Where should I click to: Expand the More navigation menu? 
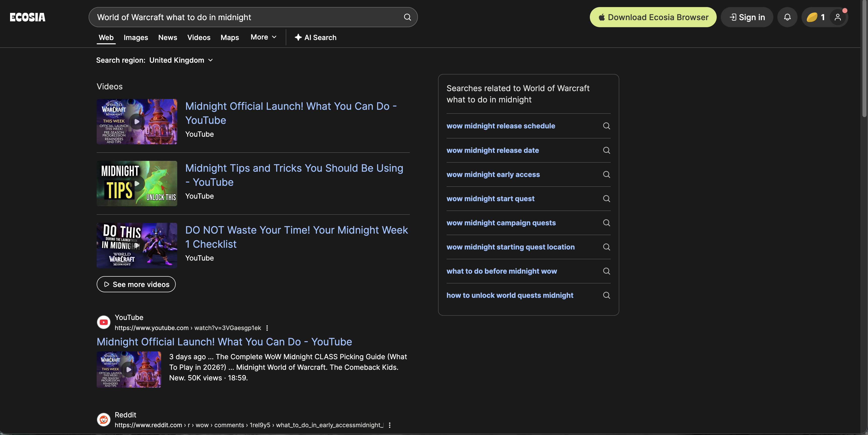pos(263,38)
